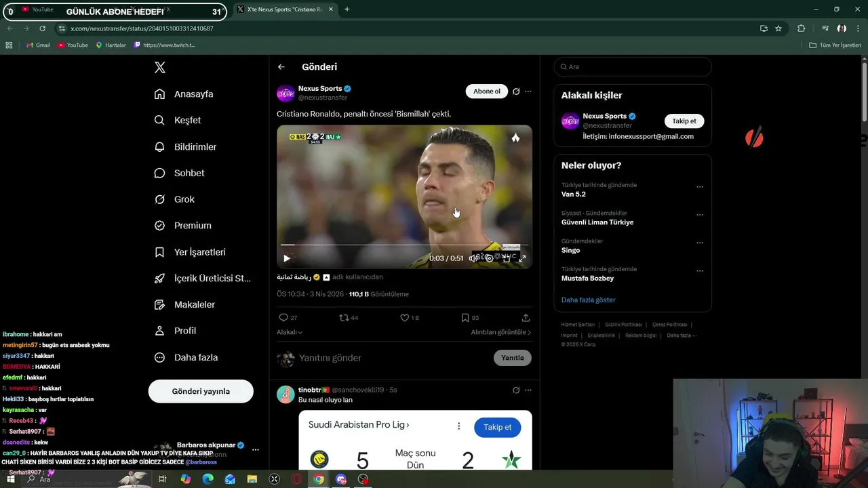
Task: Open Gmail bookmark
Action: click(38, 45)
